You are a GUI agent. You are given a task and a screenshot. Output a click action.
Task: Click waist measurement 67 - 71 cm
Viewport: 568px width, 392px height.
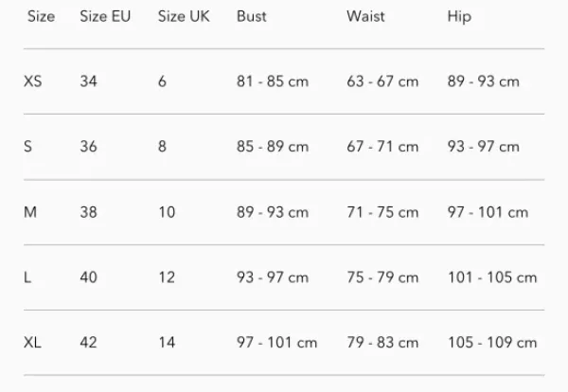pos(382,147)
